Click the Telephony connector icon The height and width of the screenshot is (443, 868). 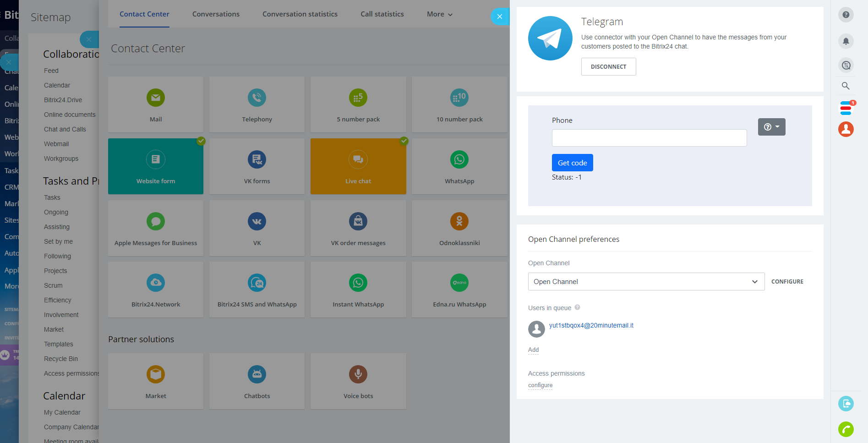pos(257,98)
